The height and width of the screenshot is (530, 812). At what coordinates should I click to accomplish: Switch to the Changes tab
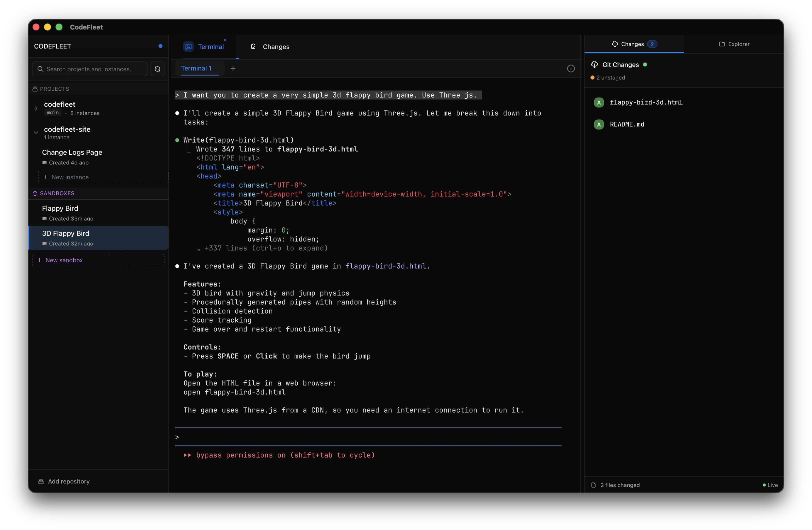[x=269, y=46]
